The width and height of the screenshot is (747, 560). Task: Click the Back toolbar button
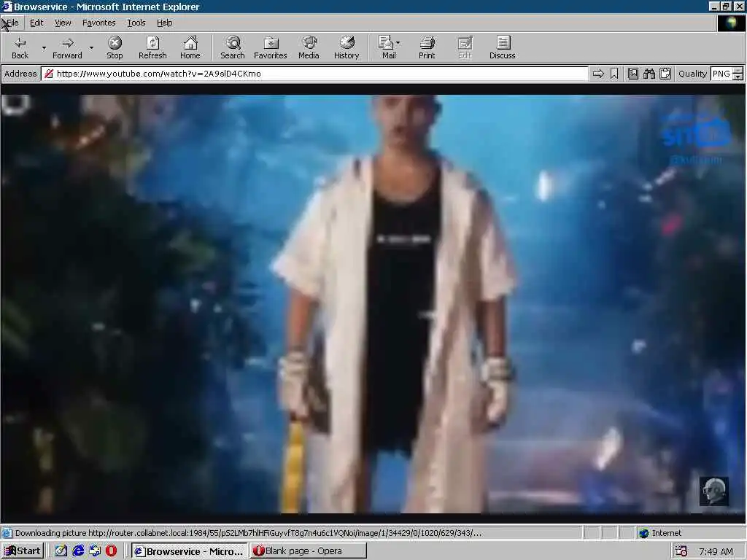[x=20, y=47]
